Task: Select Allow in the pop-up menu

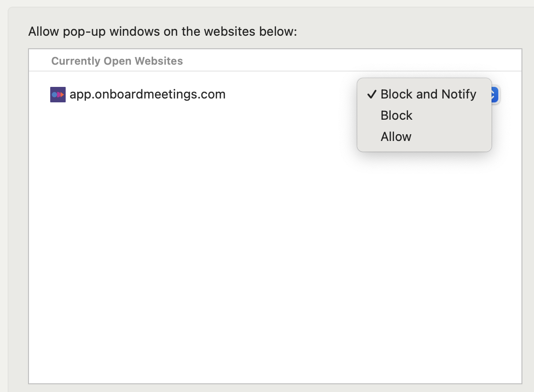Action: tap(396, 137)
